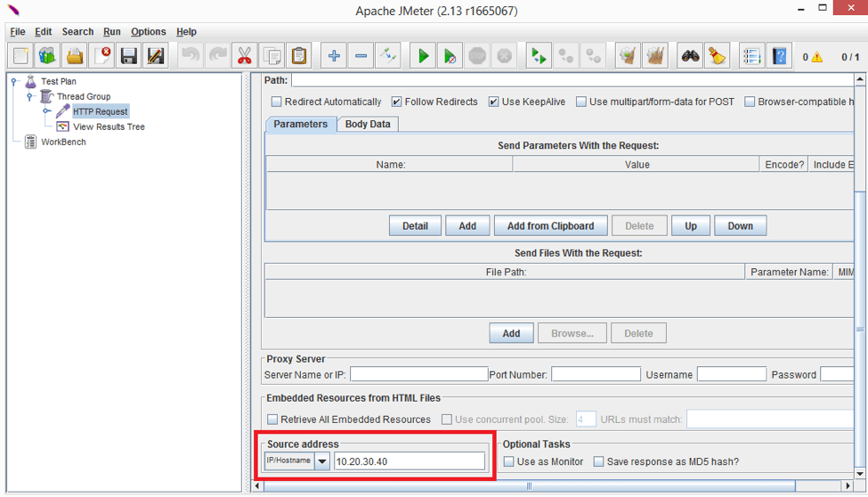Click Add from Clipboard button
The image size is (868, 497).
click(x=551, y=226)
